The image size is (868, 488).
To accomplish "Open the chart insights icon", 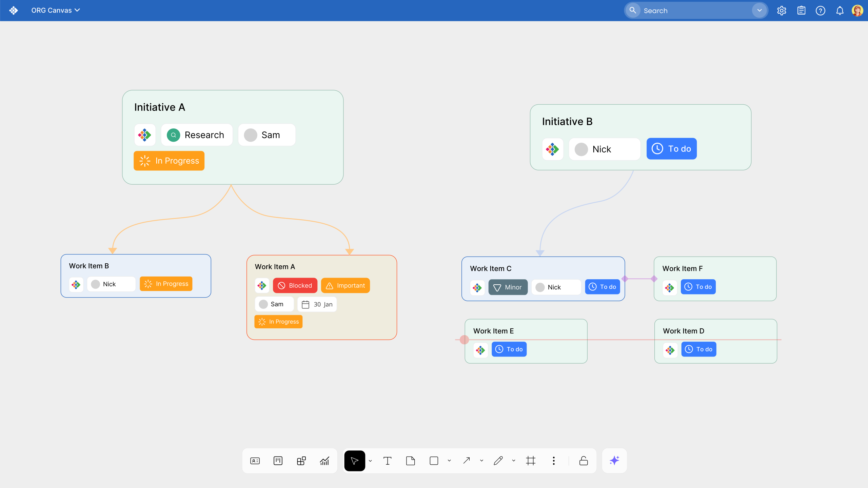I will pos(324,461).
